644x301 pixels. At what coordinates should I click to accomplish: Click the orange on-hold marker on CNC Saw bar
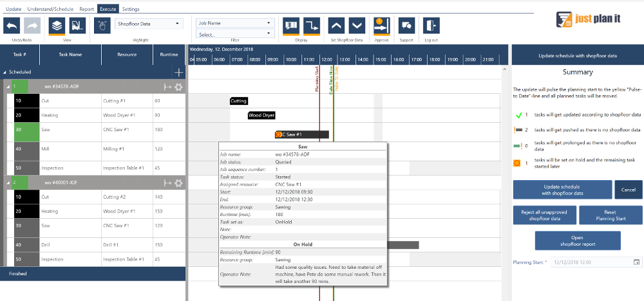[278, 134]
